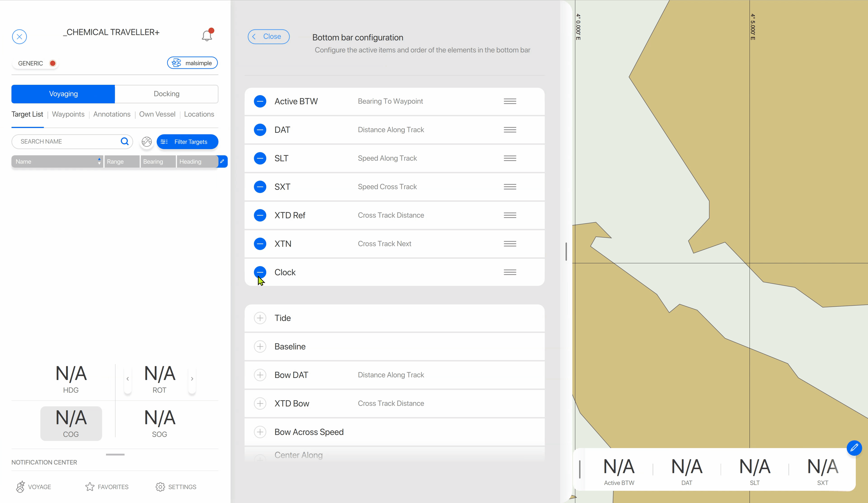Open the VOYAGE section
The height and width of the screenshot is (503, 868).
tap(33, 487)
